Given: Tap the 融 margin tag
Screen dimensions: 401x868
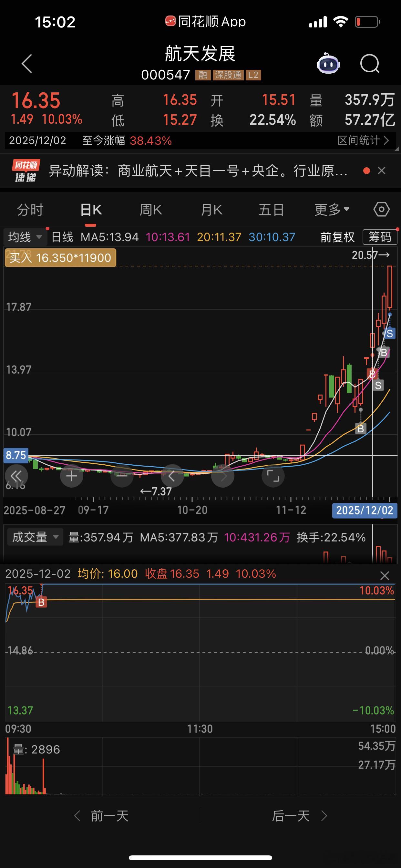Looking at the screenshot, I should [203, 75].
